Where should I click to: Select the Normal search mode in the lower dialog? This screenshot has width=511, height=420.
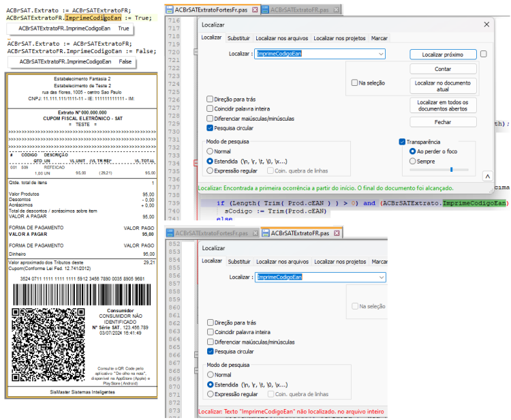211,375
